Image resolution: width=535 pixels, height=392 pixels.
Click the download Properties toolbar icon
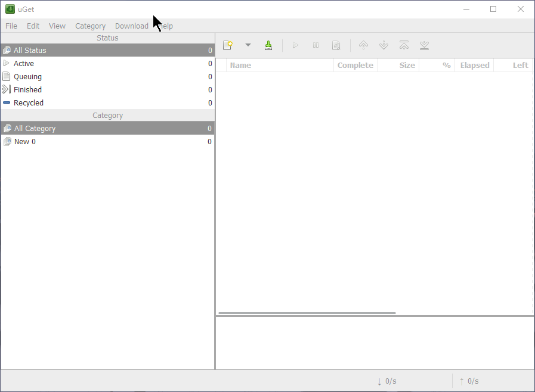pyautogui.click(x=336, y=45)
